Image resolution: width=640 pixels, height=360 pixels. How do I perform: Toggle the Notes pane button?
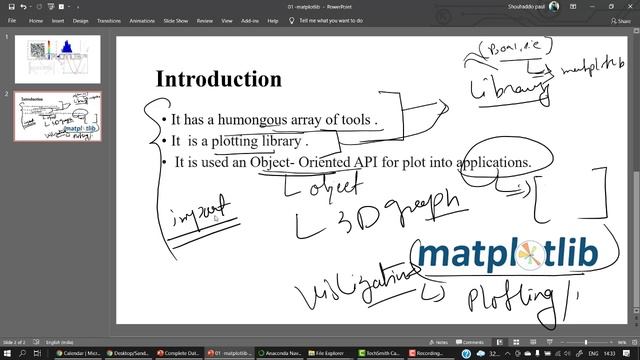(439, 342)
